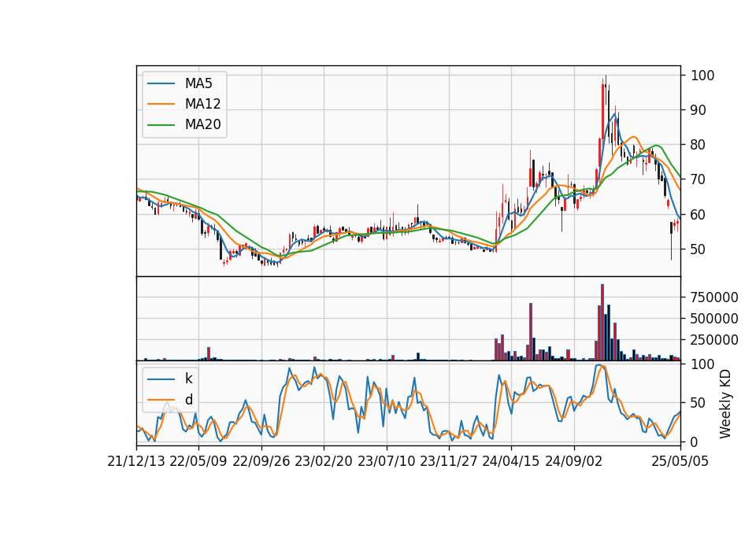Click the MA12 legend label
Screen dimensions: 756x543
(202, 104)
